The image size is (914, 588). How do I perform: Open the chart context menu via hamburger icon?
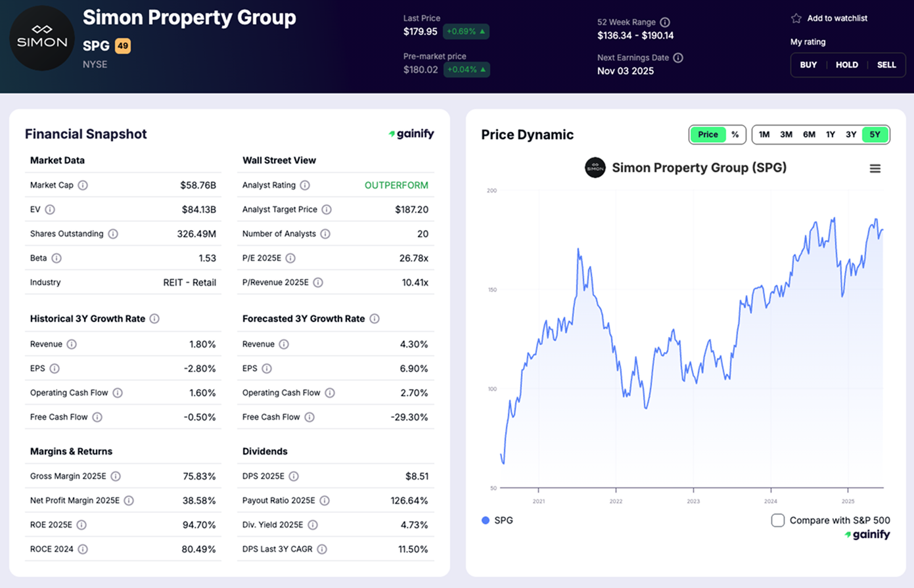point(875,168)
